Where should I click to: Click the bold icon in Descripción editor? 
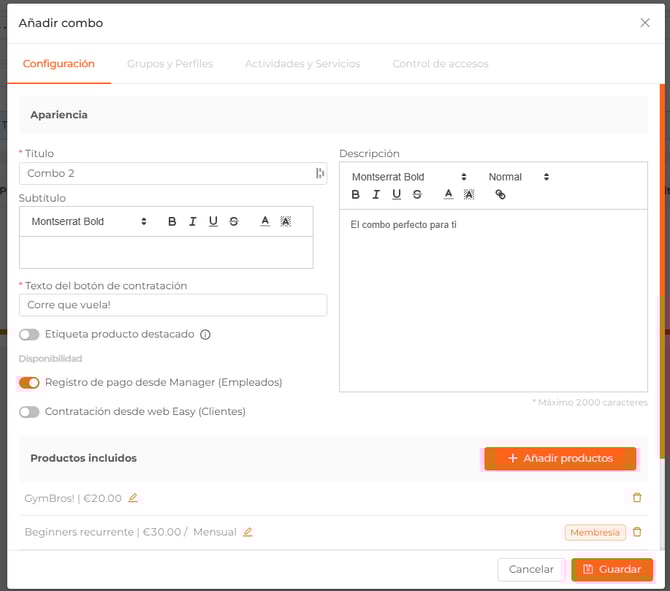click(356, 195)
